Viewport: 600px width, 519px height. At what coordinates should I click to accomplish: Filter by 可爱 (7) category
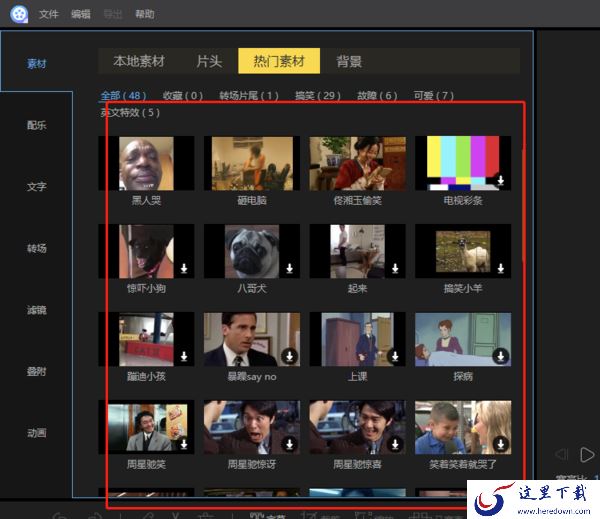pos(434,95)
